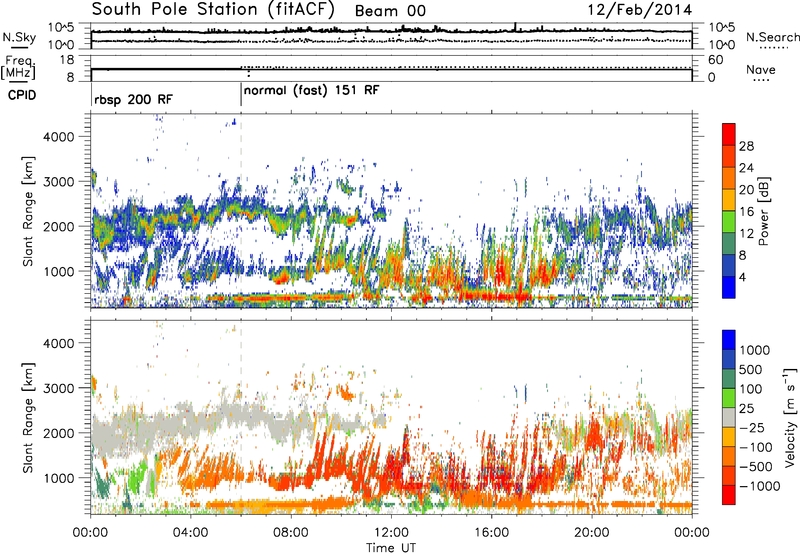Viewport: 800px width, 554px height.
Task: Click the '2000' tick of the velocity panel
Action: [58, 433]
